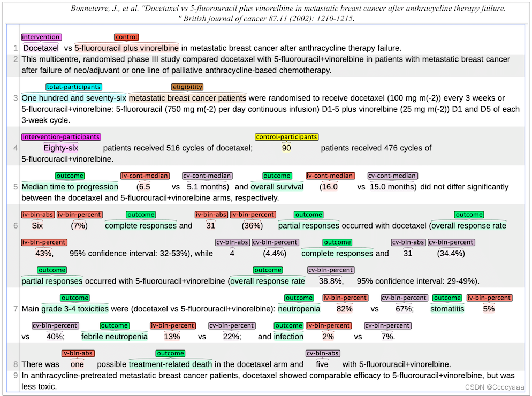Click sentence number 8 in the margin
The width and height of the screenshot is (532, 396).
[x=16, y=364]
